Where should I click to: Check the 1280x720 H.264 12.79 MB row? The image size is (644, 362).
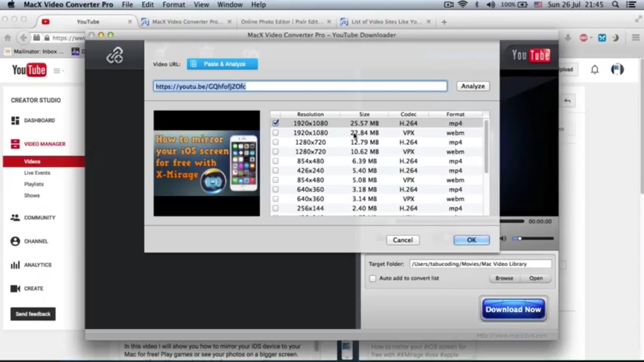point(275,142)
